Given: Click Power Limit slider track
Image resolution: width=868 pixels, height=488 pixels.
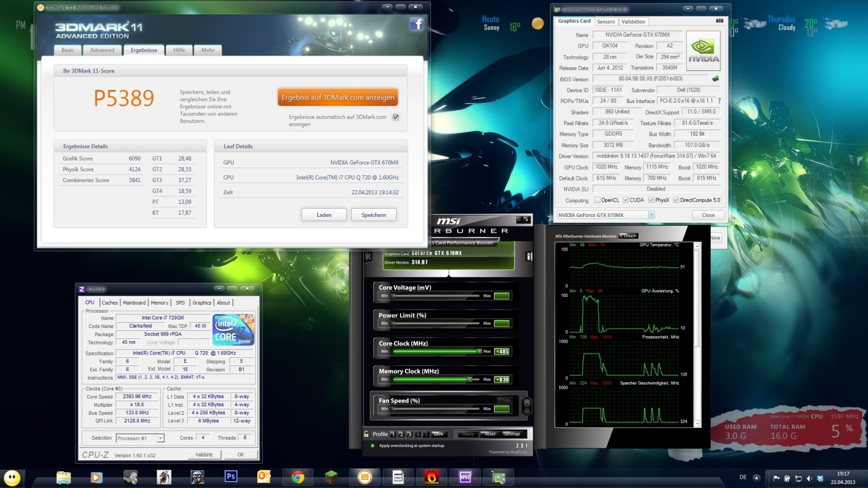Looking at the screenshot, I should click(437, 323).
